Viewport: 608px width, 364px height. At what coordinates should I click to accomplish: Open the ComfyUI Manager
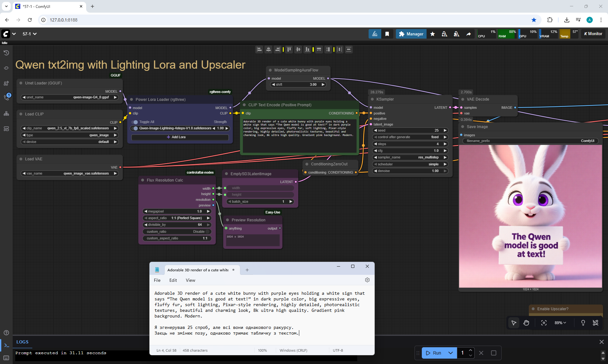tap(411, 34)
